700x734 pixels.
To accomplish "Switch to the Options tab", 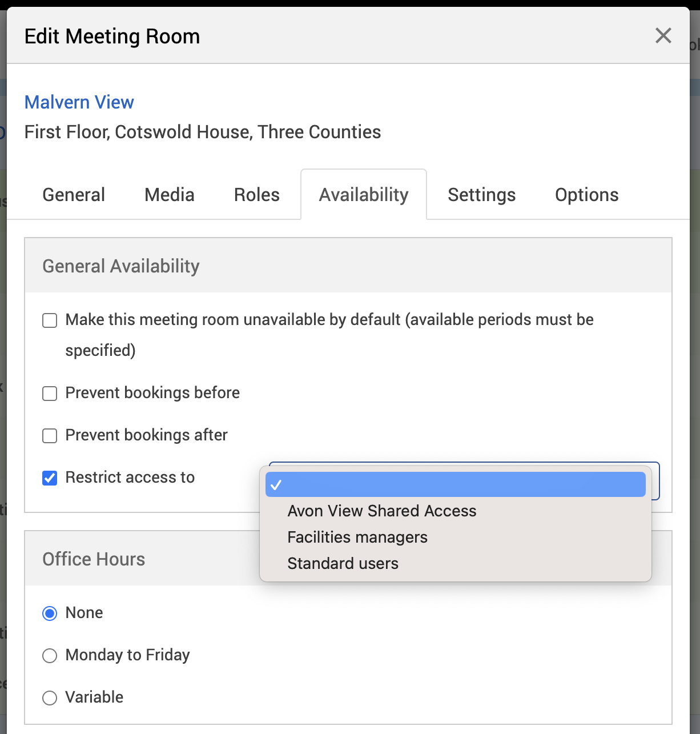I will tap(586, 195).
